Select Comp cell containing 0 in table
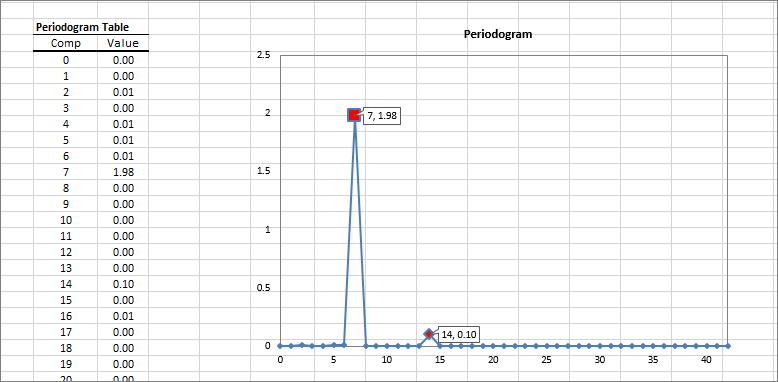The image size is (778, 382). tap(66, 60)
